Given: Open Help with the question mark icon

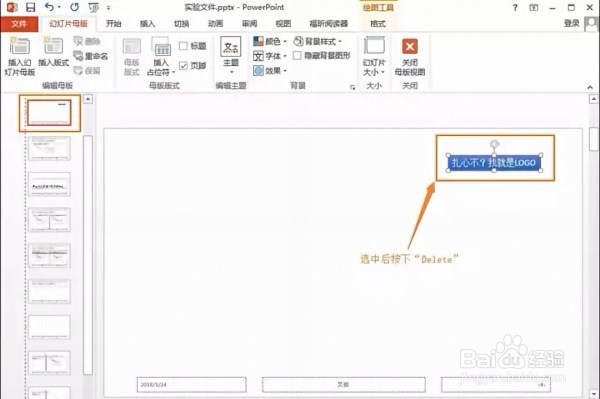Looking at the screenshot, I should [515, 7].
